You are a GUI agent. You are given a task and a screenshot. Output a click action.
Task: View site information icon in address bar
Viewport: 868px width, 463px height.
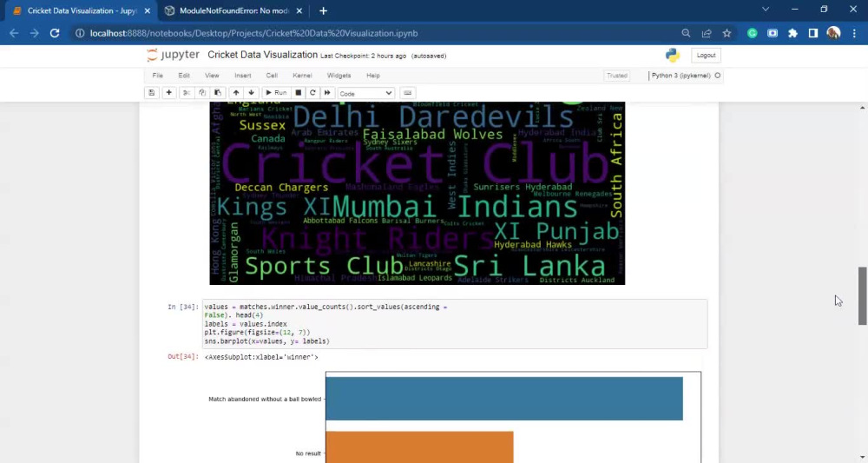80,33
